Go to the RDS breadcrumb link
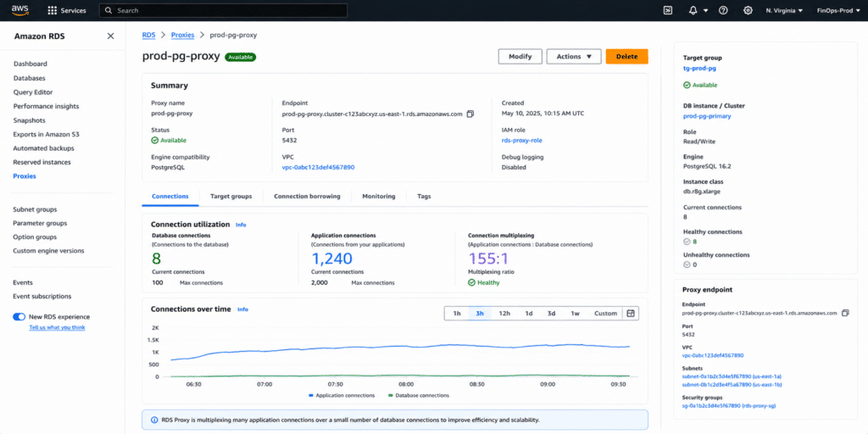Screen dimensions: 868x434 click(149, 35)
